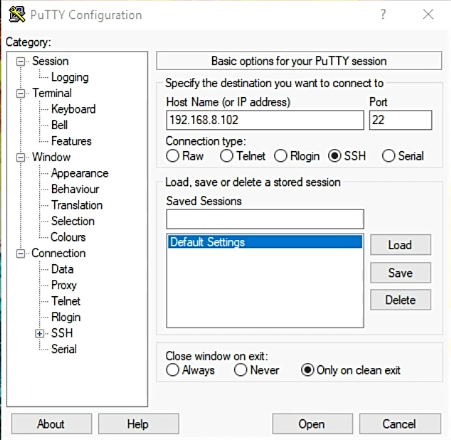Viewport: 451px width, 440px height.
Task: Expand the SSH tree node
Action: [x=40, y=333]
